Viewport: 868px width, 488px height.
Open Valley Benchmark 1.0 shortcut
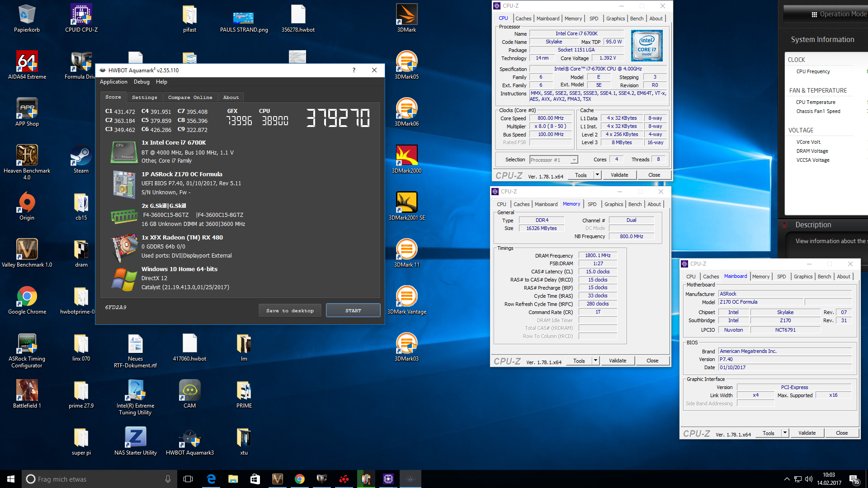point(27,253)
